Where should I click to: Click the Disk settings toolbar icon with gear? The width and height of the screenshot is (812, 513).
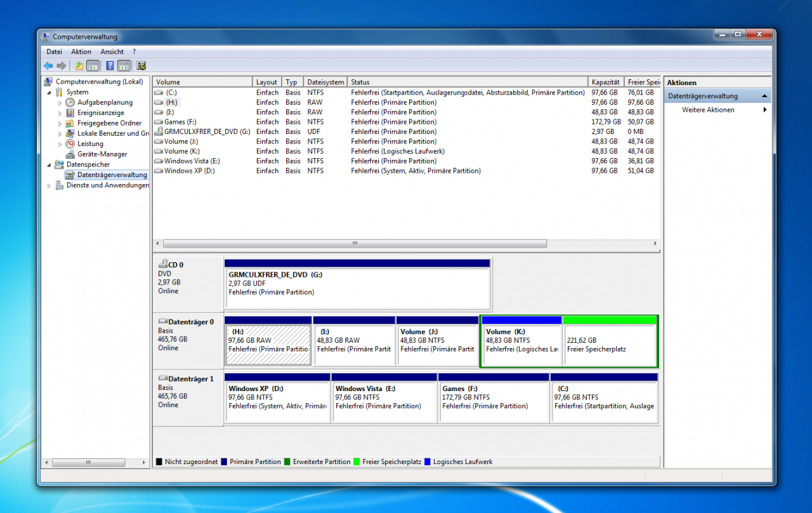point(141,65)
